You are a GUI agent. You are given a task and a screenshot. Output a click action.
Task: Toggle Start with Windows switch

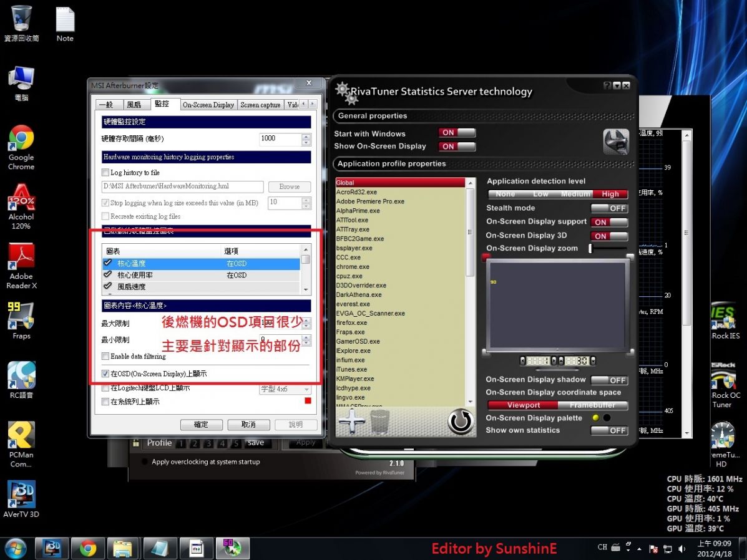(x=457, y=133)
